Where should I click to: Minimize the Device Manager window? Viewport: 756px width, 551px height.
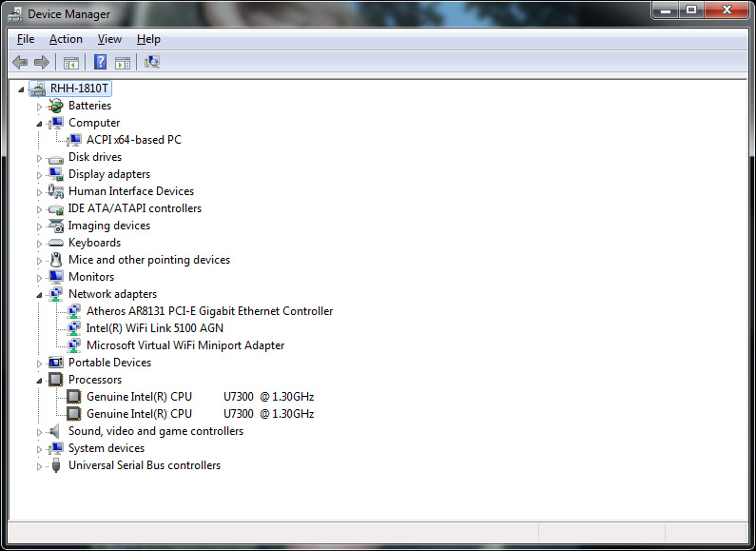tap(666, 10)
